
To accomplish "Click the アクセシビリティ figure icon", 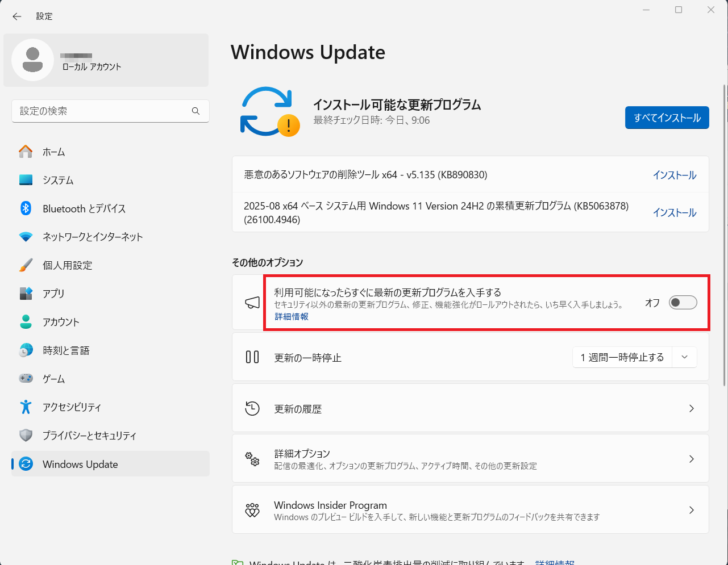I will click(26, 407).
